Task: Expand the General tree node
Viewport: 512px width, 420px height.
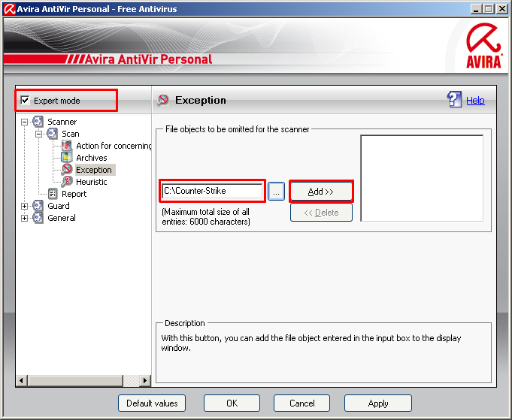Action: (x=24, y=219)
